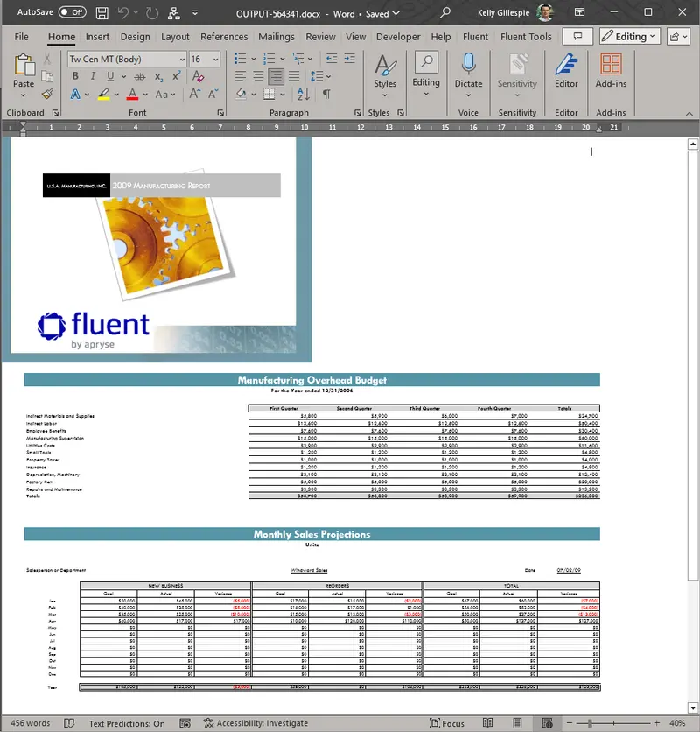Decrease font size

[213, 94]
